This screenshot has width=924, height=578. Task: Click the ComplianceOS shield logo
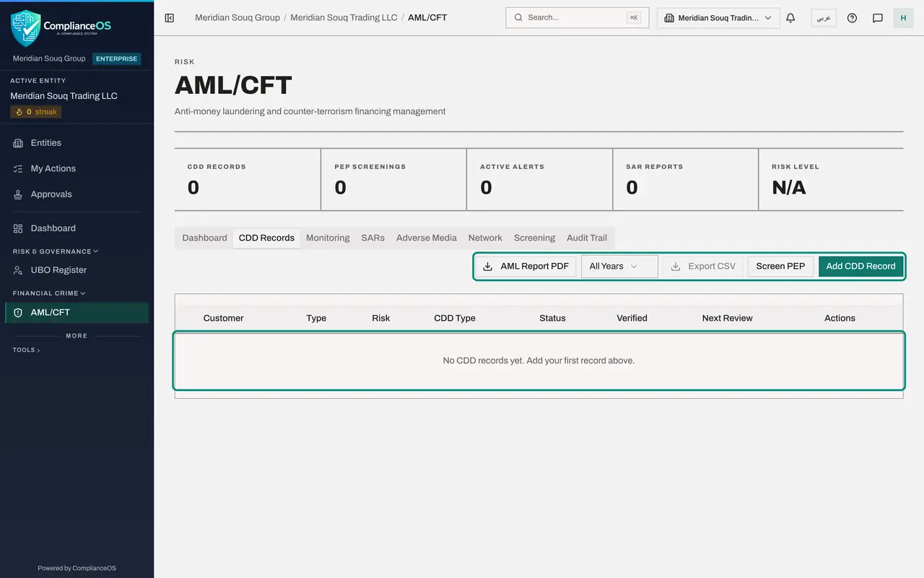click(x=25, y=27)
